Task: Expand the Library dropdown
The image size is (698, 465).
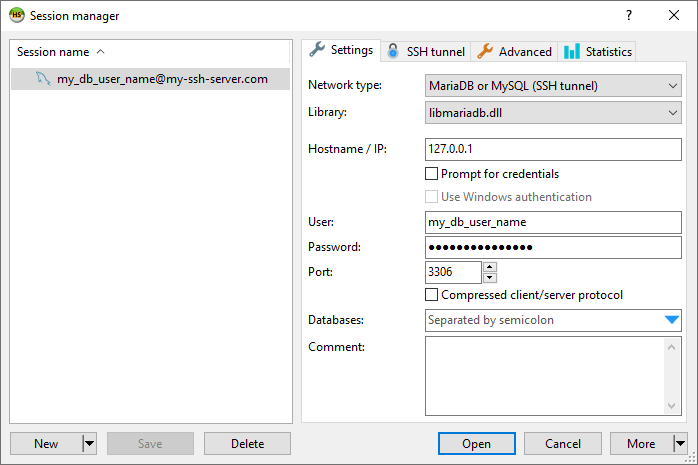Action: point(553,113)
